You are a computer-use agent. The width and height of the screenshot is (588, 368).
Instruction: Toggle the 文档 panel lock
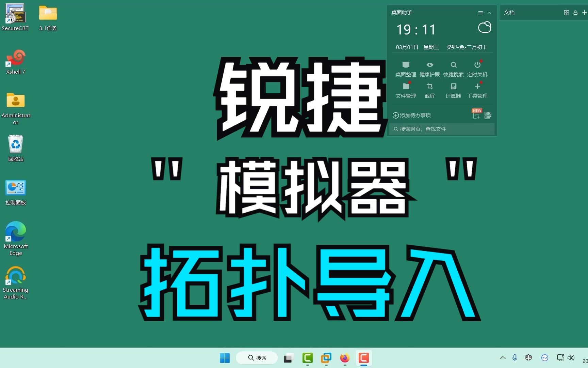pos(575,13)
